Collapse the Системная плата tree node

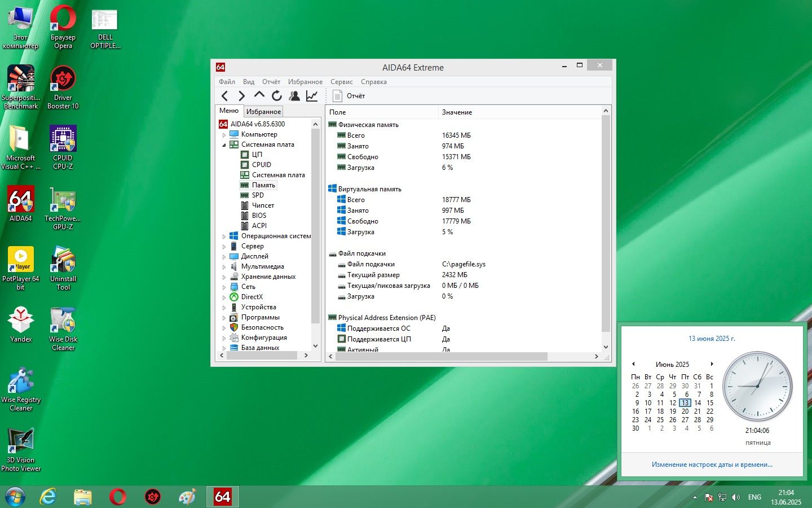pyautogui.click(x=224, y=145)
